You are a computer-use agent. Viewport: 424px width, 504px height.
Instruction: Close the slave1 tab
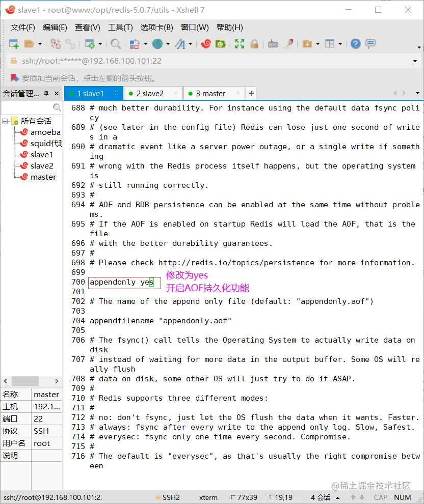point(117,93)
